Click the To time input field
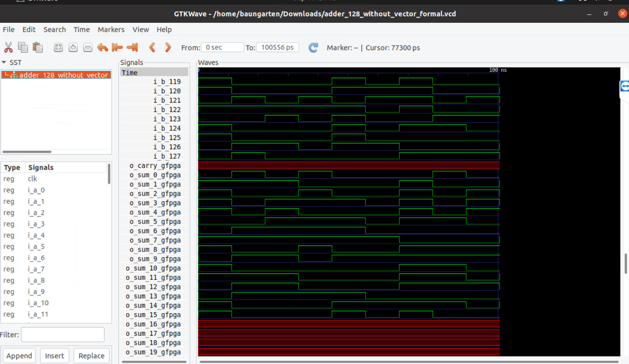This screenshot has width=629, height=364. [277, 48]
